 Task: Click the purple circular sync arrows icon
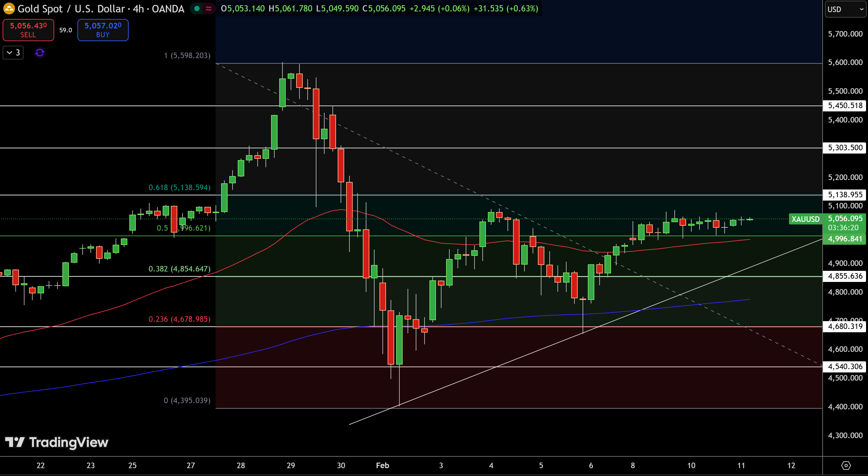point(40,53)
